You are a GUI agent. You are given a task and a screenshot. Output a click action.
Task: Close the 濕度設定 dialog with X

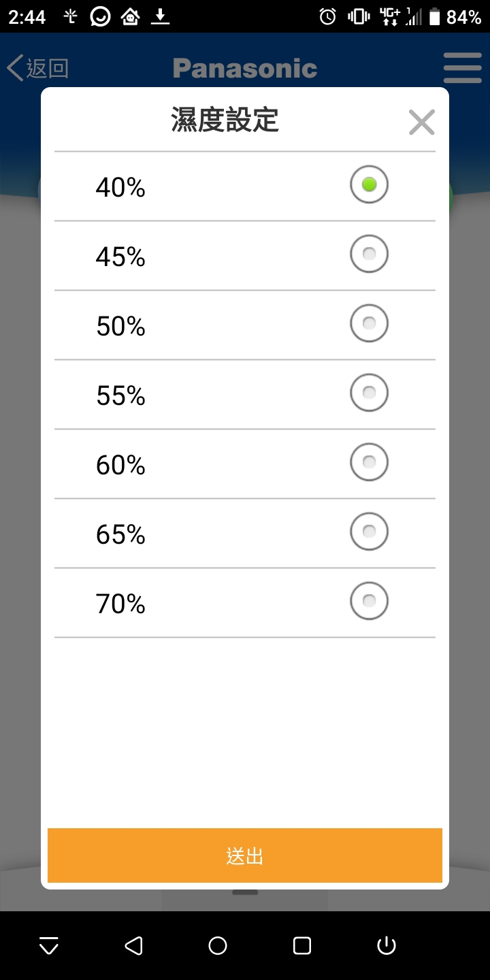421,122
